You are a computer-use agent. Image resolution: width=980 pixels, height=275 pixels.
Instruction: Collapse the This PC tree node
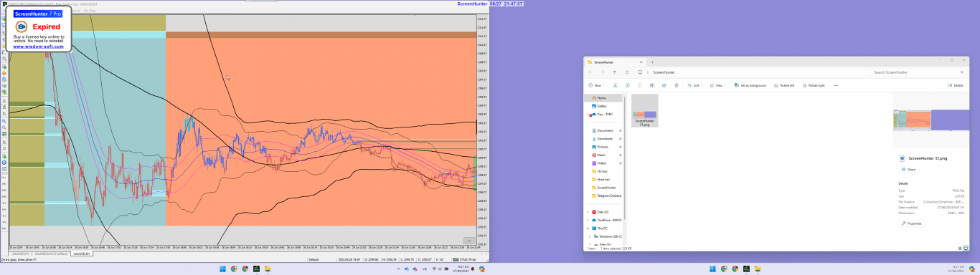(x=588, y=228)
